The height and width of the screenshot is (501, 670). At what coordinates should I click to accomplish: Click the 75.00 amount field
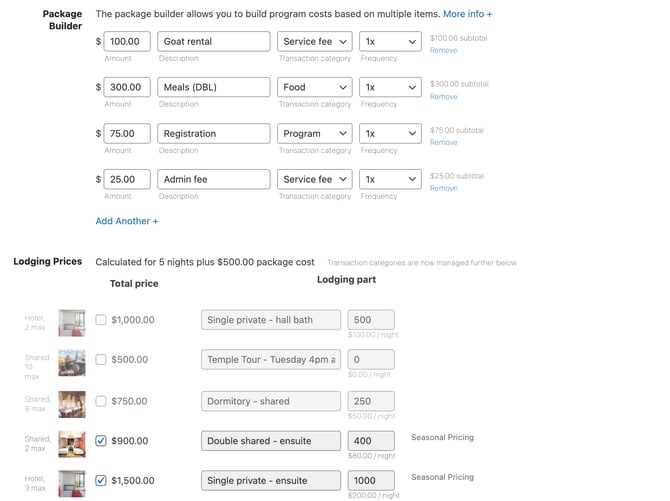127,133
